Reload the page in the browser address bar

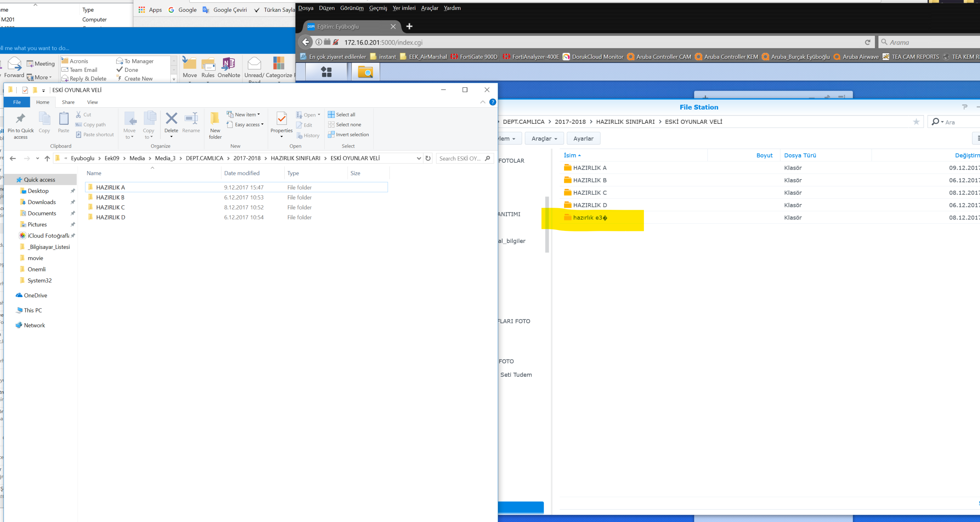click(867, 42)
